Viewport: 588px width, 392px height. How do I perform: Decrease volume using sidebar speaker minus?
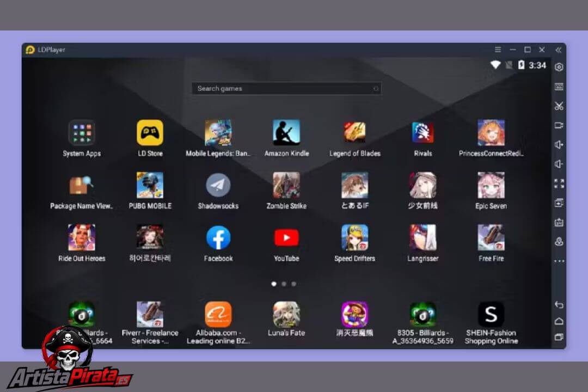pos(559,164)
